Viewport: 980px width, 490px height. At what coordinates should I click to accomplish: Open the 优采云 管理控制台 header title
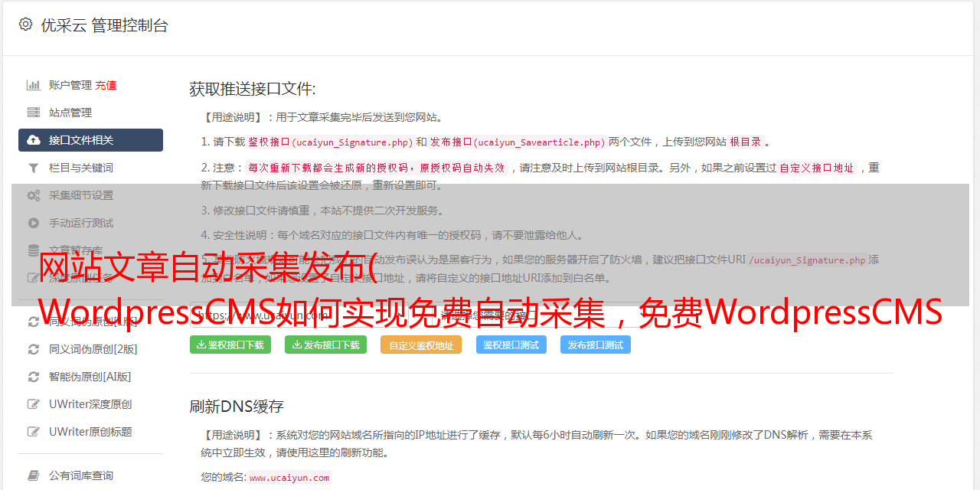tap(104, 25)
